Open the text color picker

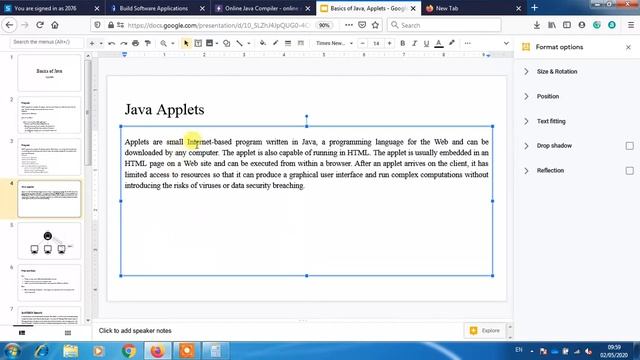click(x=439, y=43)
